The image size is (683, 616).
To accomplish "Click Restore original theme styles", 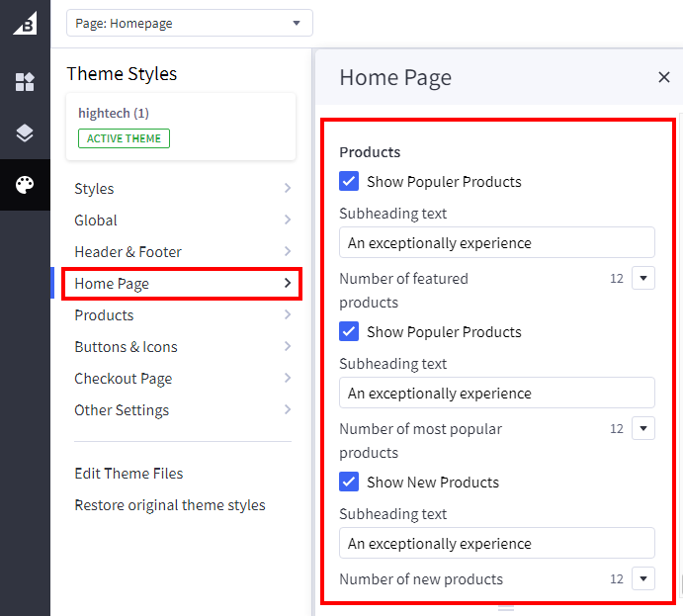I will (170, 505).
